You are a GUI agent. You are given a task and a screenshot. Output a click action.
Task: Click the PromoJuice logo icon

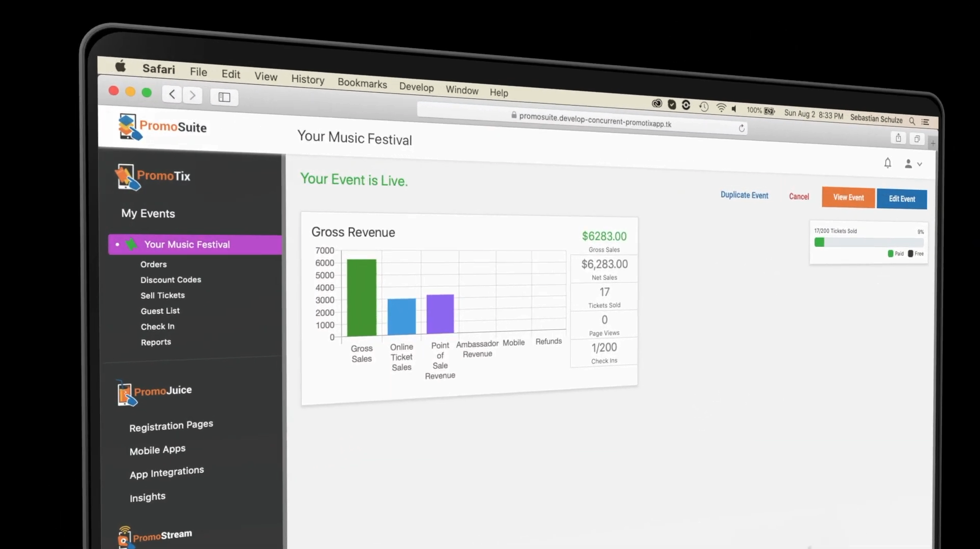[126, 393]
